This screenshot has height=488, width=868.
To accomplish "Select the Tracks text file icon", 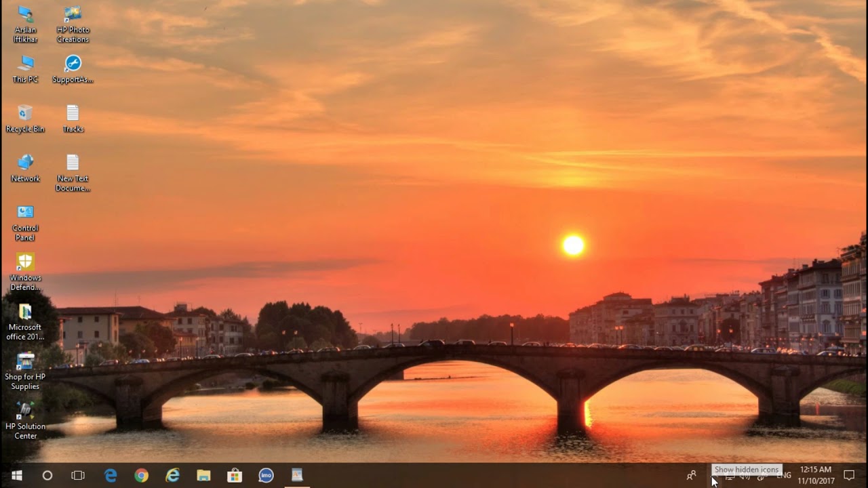I will pyautogui.click(x=73, y=119).
